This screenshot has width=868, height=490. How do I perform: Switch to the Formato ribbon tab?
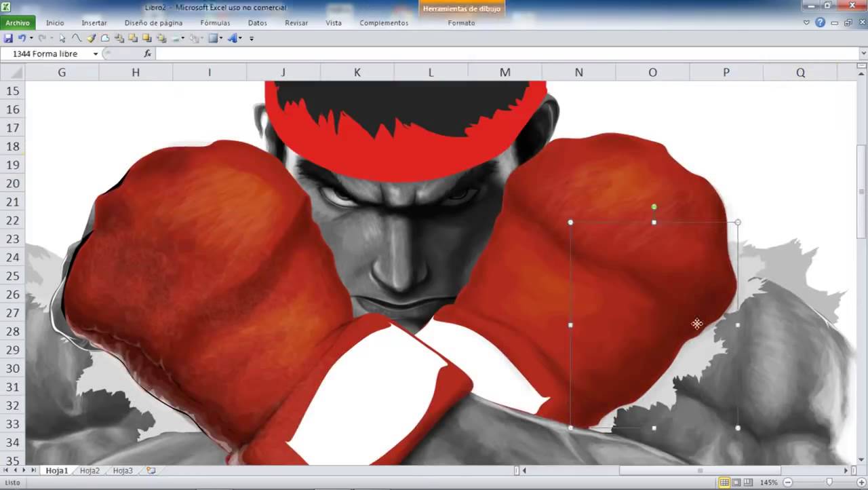[x=461, y=22]
